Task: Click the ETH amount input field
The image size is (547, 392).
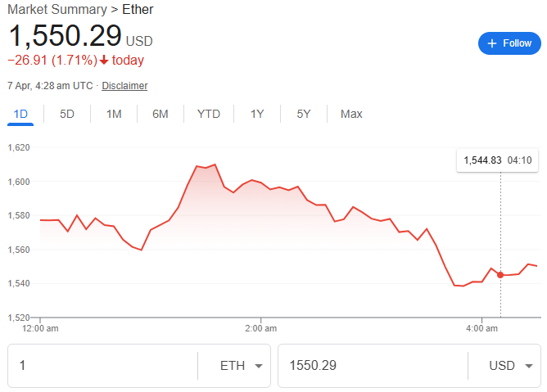Action: (102, 366)
